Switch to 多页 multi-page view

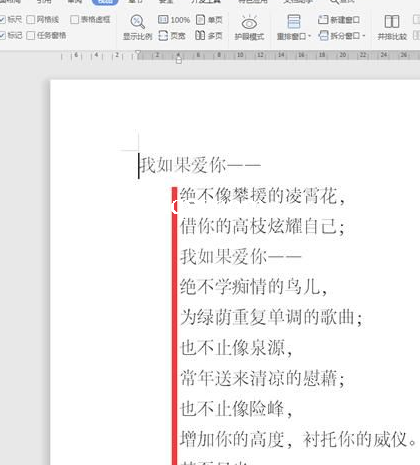209,35
